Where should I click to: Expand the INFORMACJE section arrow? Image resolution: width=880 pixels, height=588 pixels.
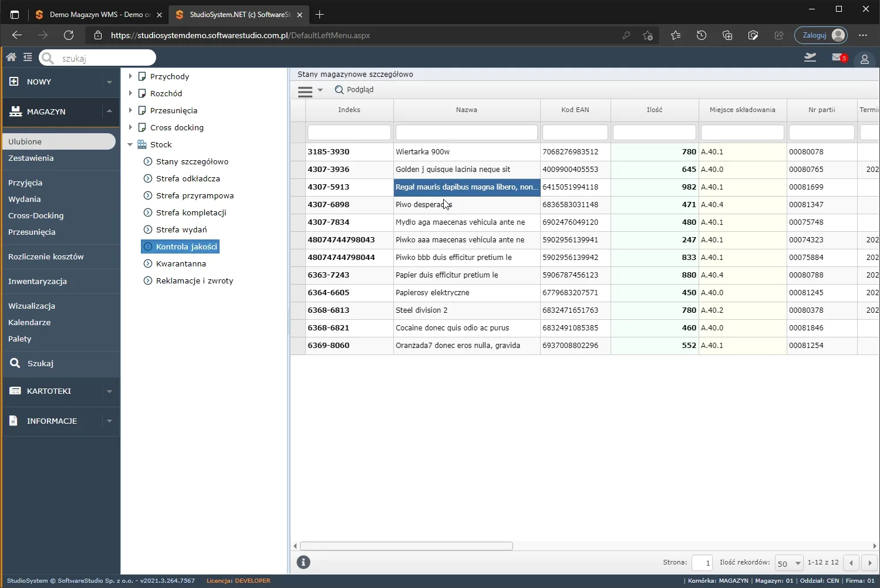pos(109,421)
